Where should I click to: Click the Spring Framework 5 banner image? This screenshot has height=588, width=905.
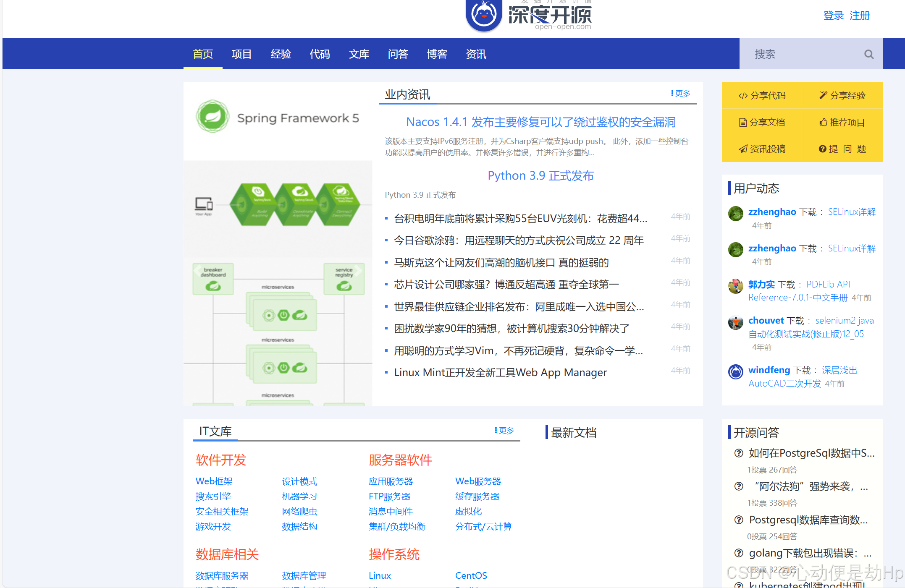[x=278, y=118]
